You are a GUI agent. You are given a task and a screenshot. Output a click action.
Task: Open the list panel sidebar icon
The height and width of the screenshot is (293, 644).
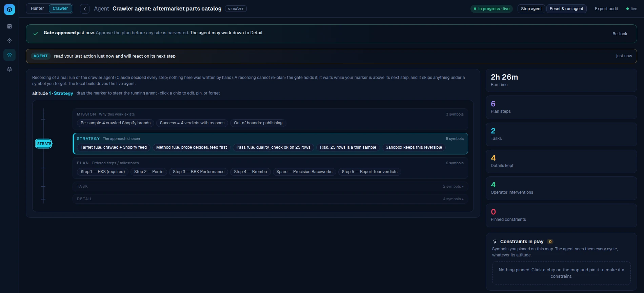(9, 26)
